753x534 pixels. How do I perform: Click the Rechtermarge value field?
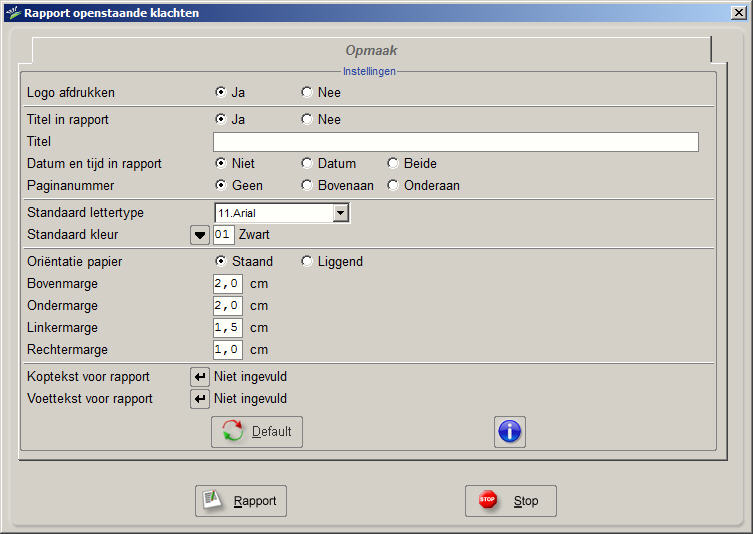point(228,350)
